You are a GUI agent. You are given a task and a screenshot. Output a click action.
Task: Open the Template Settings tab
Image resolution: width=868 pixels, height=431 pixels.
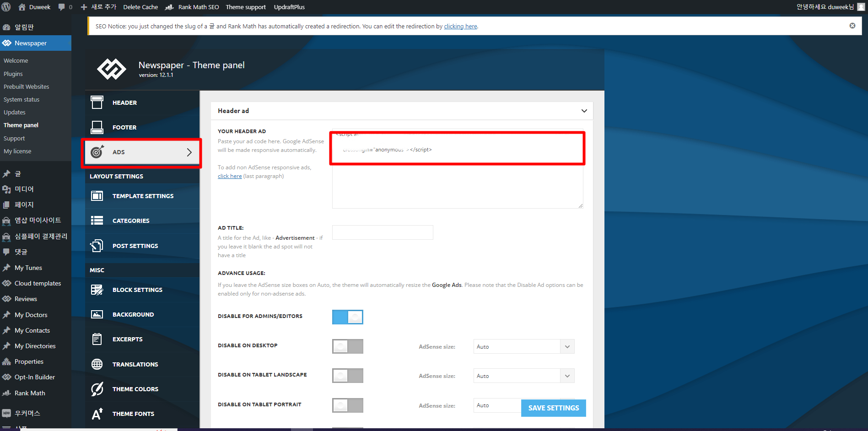(x=142, y=196)
